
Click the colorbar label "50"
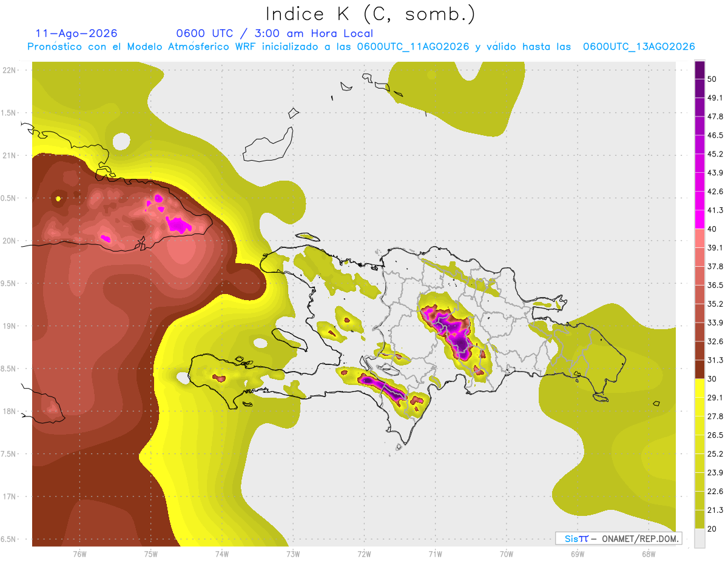712,79
